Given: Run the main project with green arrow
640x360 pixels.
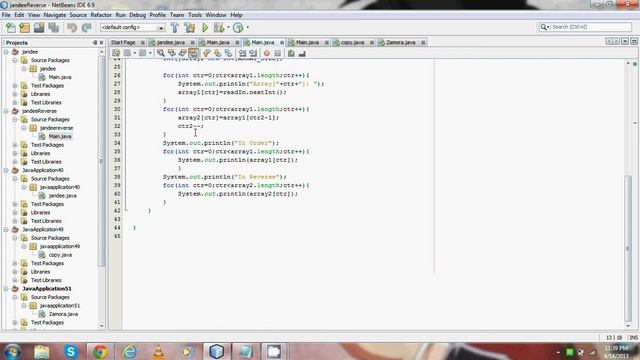Looking at the screenshot, I should [x=205, y=27].
